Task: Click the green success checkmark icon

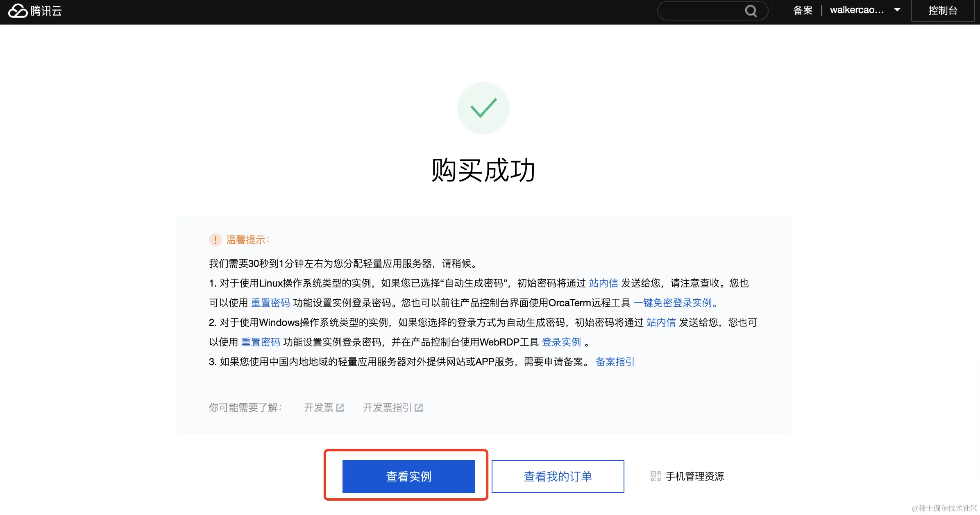Action: point(483,108)
